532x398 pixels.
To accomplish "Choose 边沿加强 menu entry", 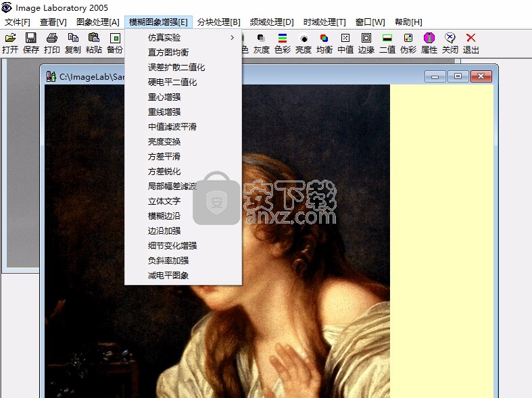I will coord(183,231).
